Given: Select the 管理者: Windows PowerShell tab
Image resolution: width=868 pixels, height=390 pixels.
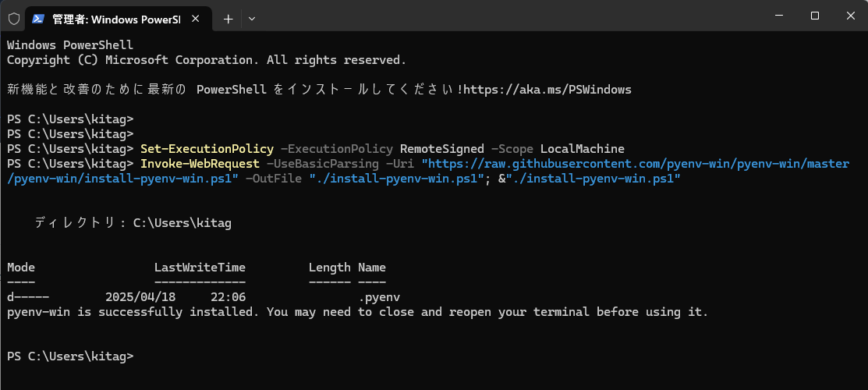Looking at the screenshot, I should tap(119, 19).
